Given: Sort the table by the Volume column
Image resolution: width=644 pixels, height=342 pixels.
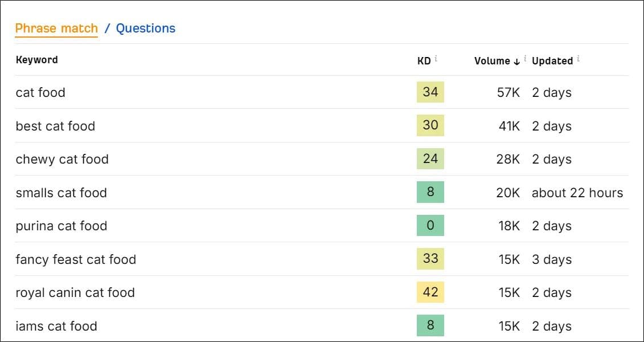Looking at the screenshot, I should click(x=493, y=61).
